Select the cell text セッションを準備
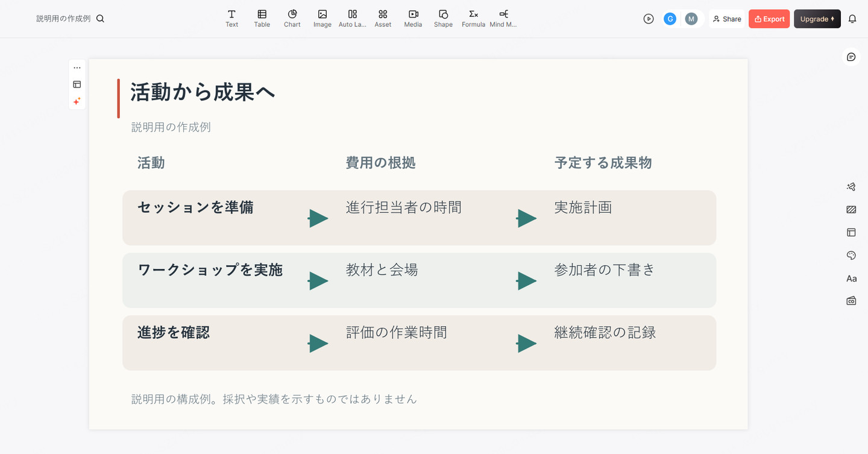The width and height of the screenshot is (868, 454). coord(195,207)
